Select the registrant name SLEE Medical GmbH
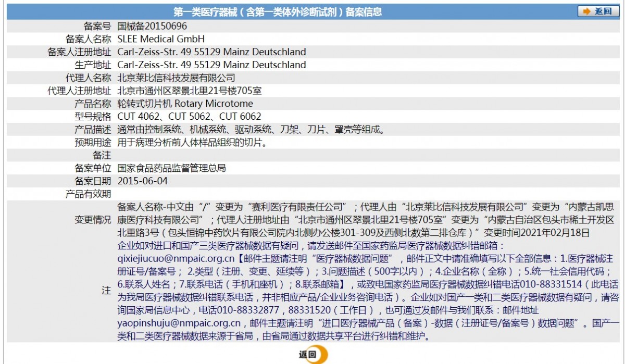 tap(161, 39)
